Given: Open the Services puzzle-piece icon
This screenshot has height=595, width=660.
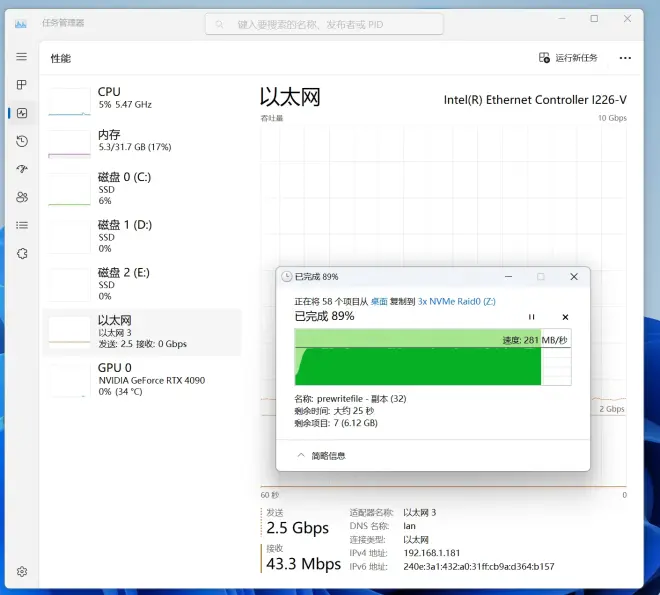Looking at the screenshot, I should (21, 253).
